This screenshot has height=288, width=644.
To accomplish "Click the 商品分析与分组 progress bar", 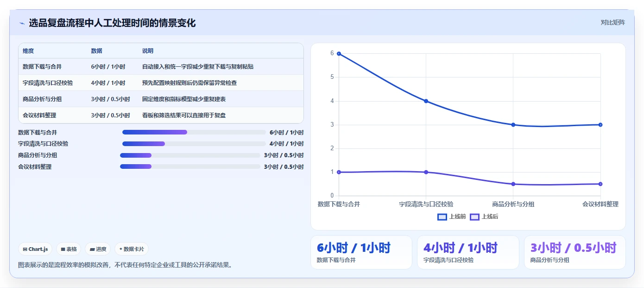I will click(190, 155).
